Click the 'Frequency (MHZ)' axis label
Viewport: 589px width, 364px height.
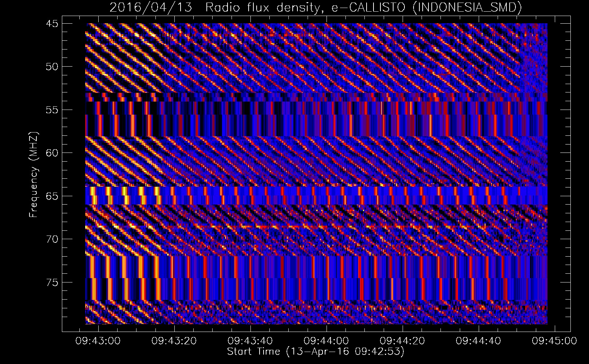pyautogui.click(x=33, y=175)
